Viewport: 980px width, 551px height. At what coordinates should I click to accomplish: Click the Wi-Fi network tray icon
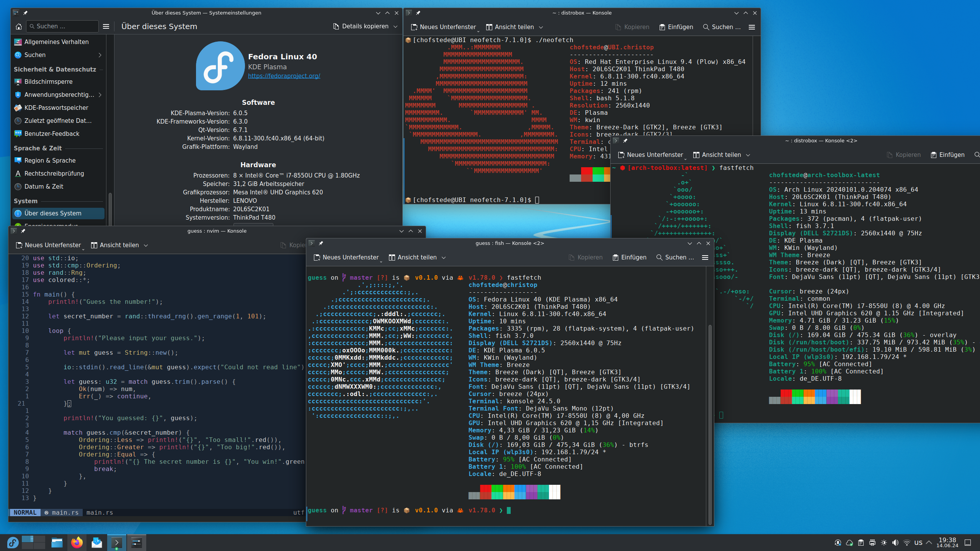[906, 543]
